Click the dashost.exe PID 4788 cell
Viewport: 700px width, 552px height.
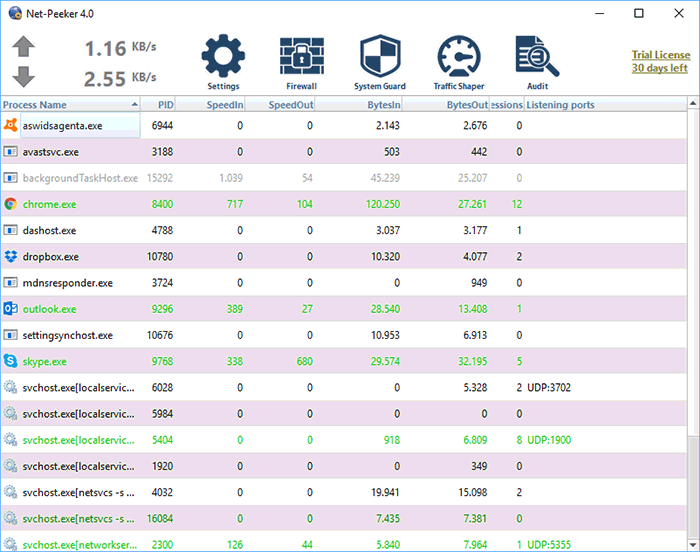point(162,230)
